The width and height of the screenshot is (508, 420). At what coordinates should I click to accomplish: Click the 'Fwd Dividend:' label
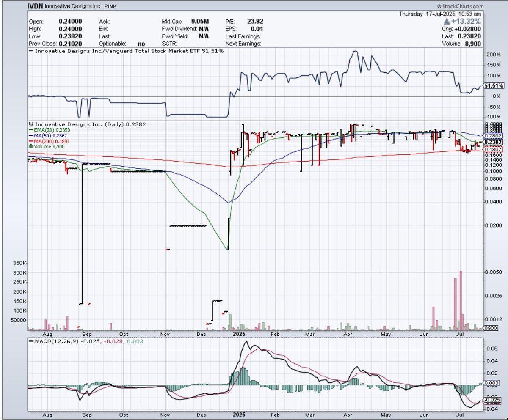pos(180,29)
